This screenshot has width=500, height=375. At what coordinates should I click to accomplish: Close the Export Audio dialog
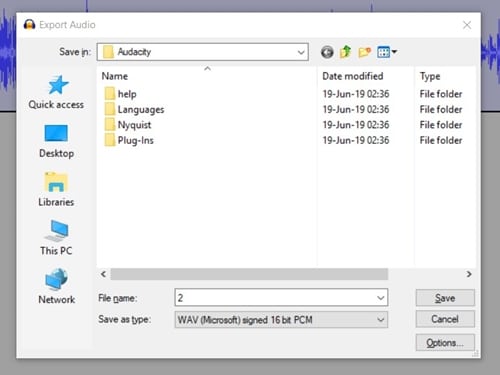[467, 25]
